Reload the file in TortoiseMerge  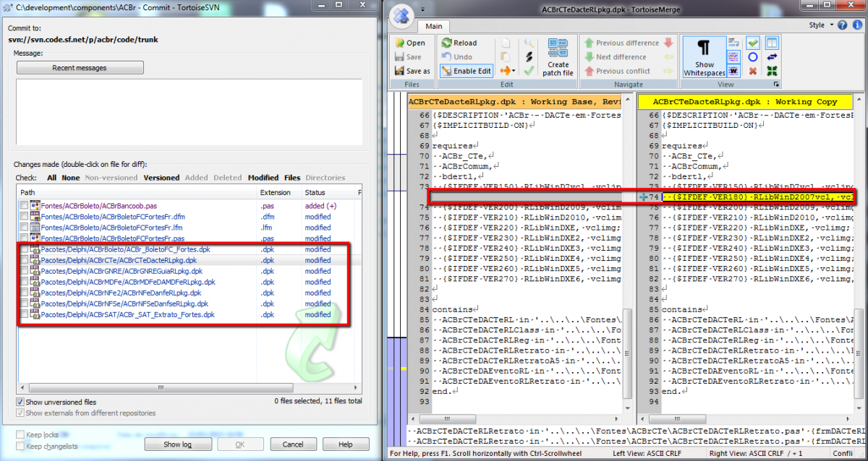pyautogui.click(x=459, y=43)
